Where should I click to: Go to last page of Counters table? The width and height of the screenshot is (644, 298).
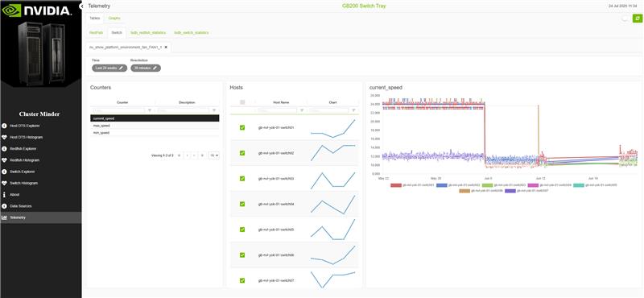[x=202, y=155]
